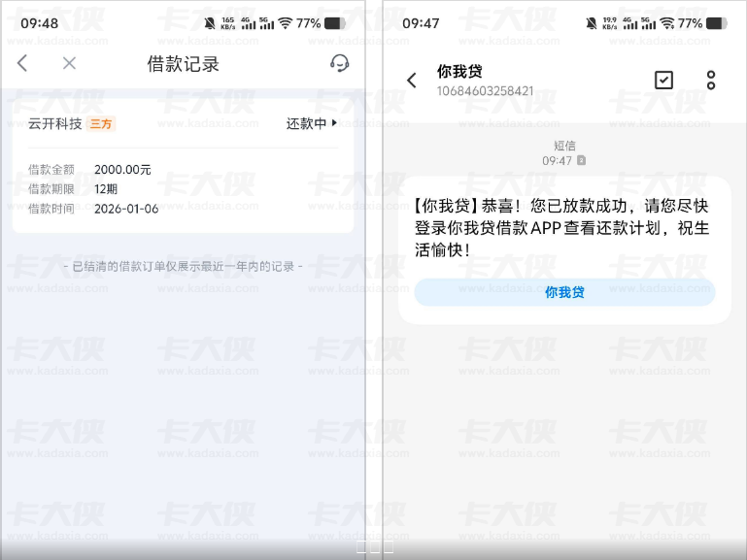
Task: Click left screen muted bell icon
Action: (210, 23)
